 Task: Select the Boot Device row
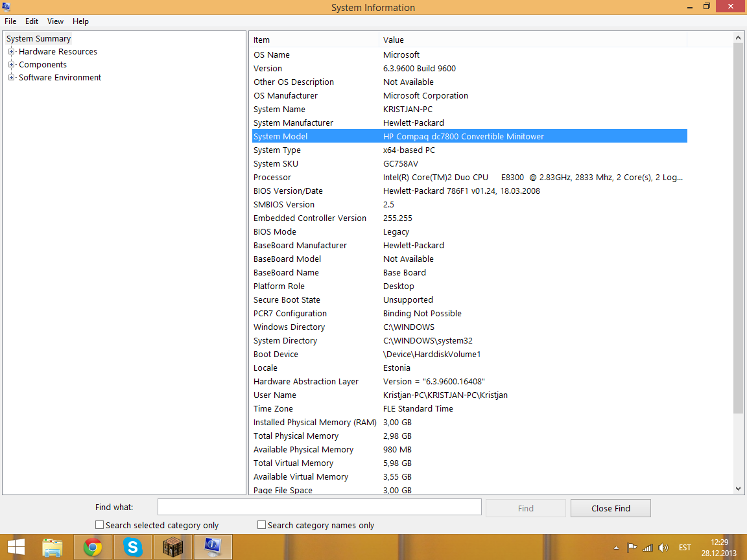point(469,355)
